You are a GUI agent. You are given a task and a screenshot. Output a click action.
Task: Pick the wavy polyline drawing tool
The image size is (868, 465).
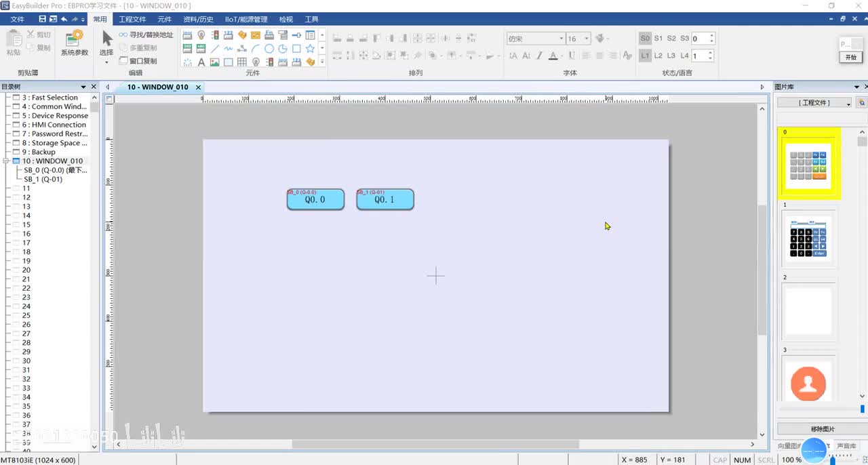click(229, 49)
